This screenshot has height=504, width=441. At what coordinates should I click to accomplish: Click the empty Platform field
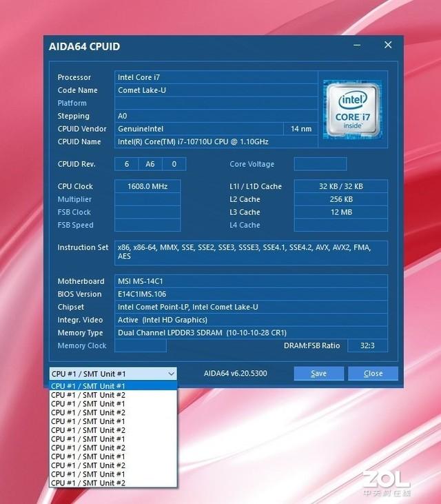tap(216, 103)
